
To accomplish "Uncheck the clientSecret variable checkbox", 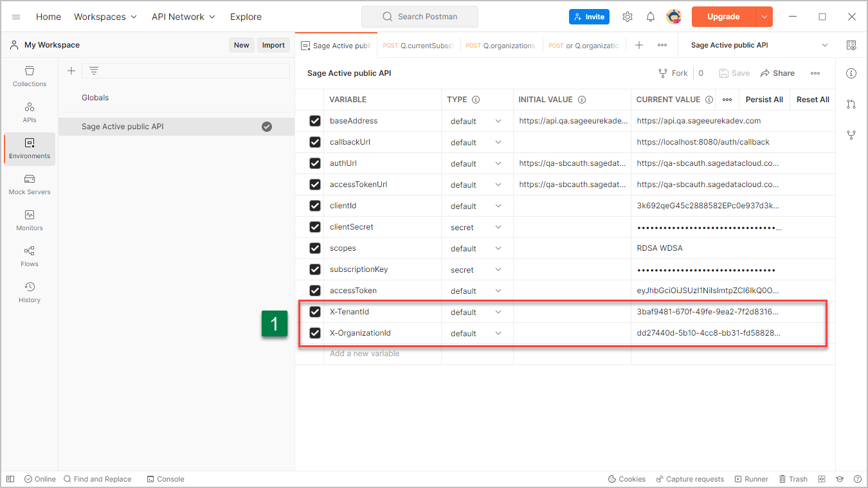I will [x=315, y=227].
